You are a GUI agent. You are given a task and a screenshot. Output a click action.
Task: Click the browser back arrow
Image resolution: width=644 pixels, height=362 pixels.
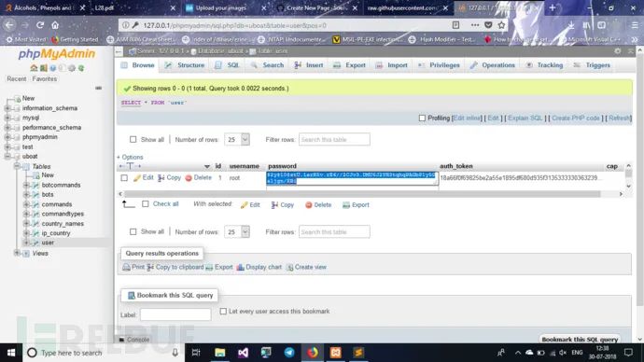coord(9,25)
